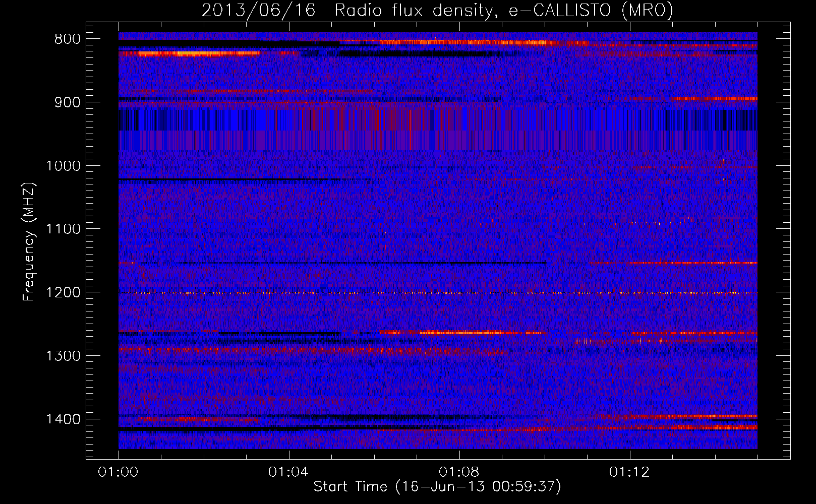Click the plot title "Radio flux density, e-CALLISTO (MRO)"
The image size is (816, 504).
click(504, 10)
